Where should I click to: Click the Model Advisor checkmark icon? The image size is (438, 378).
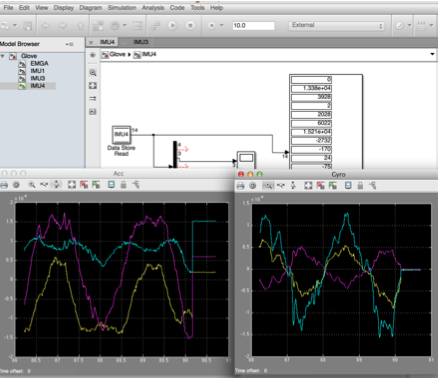[x=399, y=25]
